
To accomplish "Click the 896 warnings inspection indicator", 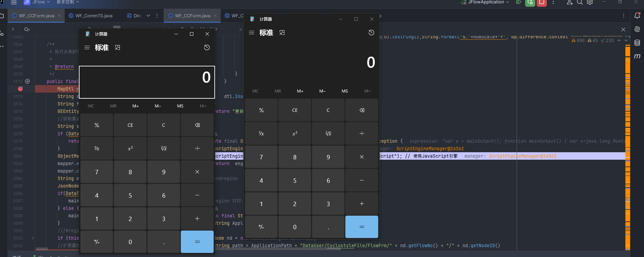I will pos(578,40).
